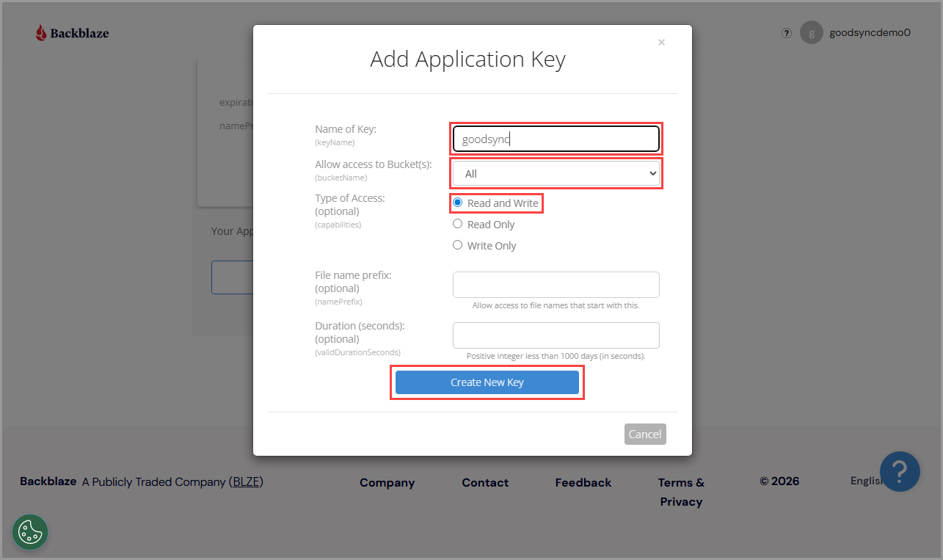Click the © 2026 copyright text
This screenshot has width=943, height=560.
pos(779,481)
